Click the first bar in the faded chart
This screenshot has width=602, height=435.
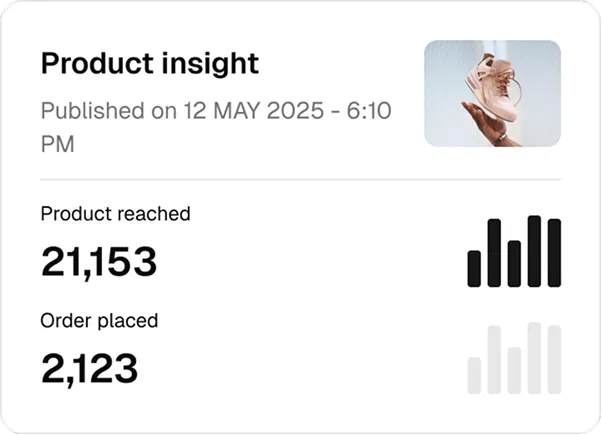pyautogui.click(x=474, y=375)
